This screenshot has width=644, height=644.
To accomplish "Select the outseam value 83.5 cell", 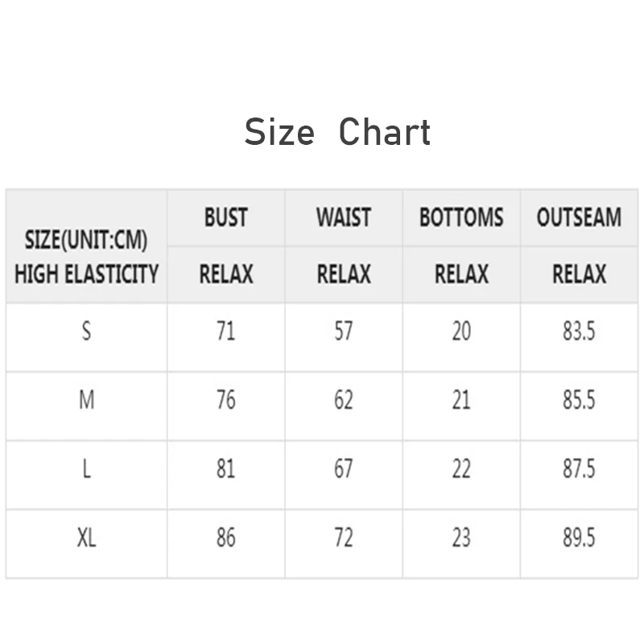I will [579, 332].
